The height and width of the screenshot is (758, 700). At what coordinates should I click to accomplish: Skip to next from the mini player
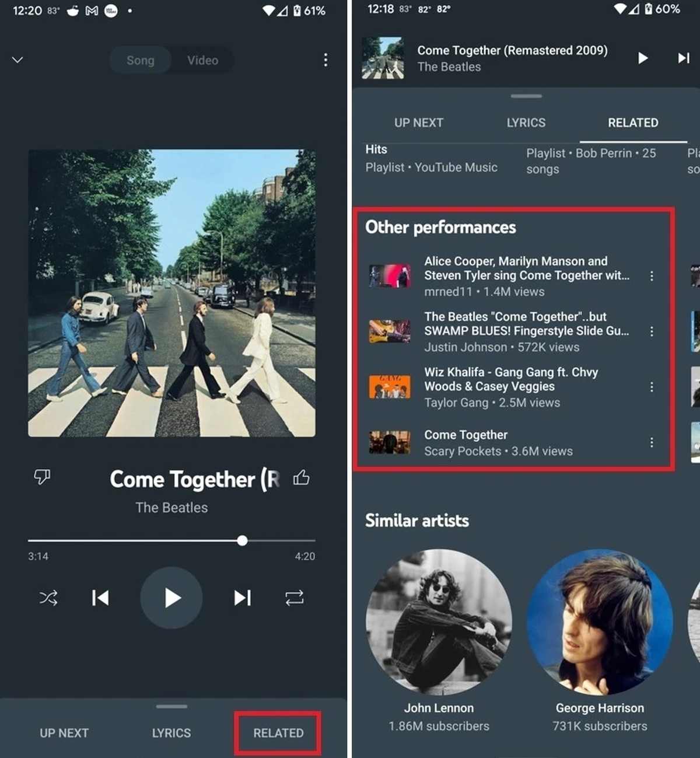[x=684, y=58]
